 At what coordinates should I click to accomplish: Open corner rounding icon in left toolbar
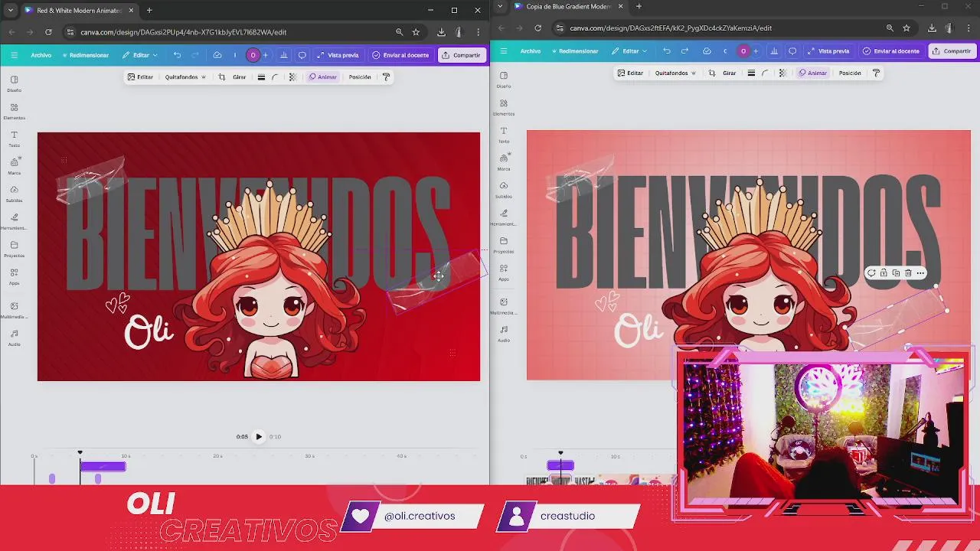click(x=275, y=77)
